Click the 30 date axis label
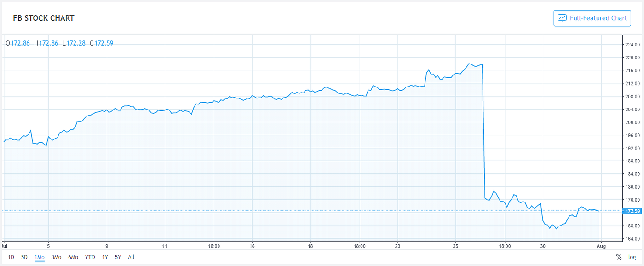The width and height of the screenshot is (644, 266). [543, 246]
